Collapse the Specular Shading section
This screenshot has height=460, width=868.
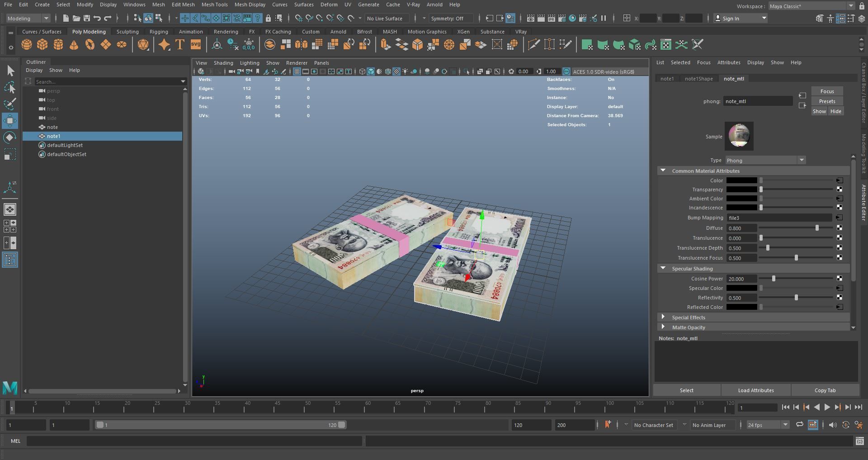point(663,268)
